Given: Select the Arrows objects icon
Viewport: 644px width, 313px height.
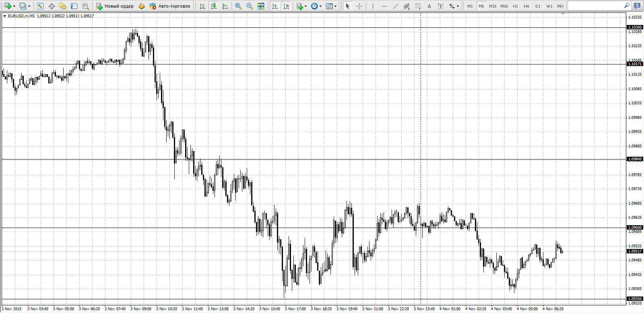Looking at the screenshot, I should pyautogui.click(x=452, y=6).
